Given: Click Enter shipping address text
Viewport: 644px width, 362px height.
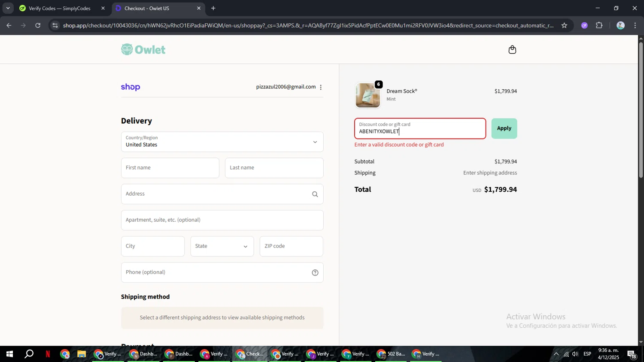Looking at the screenshot, I should [x=490, y=173].
